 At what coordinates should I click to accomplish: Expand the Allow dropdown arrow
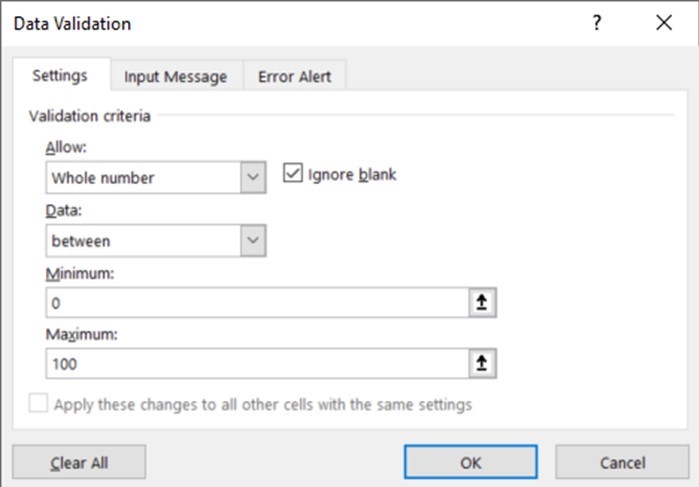[253, 179]
